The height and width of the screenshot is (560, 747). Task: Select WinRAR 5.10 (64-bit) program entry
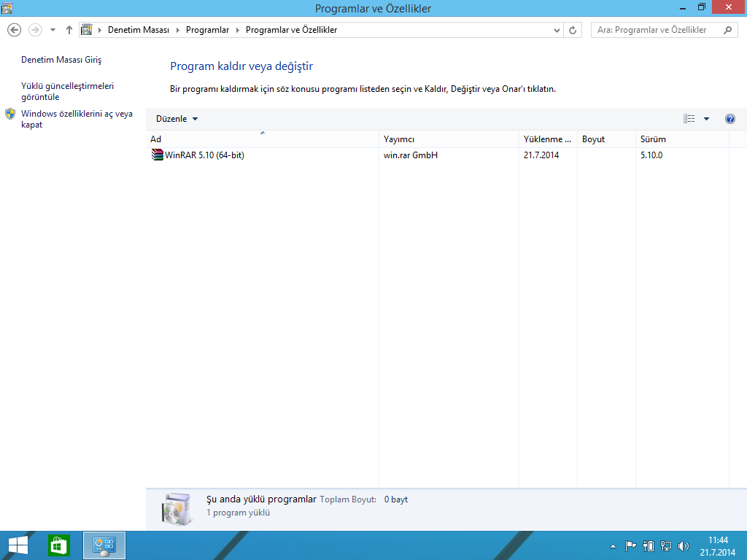click(204, 155)
